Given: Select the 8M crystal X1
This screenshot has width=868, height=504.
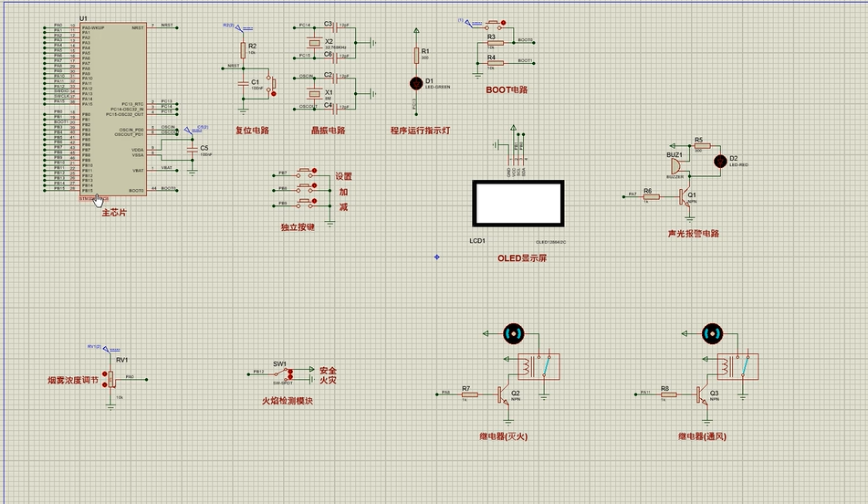Looking at the screenshot, I should tap(314, 93).
